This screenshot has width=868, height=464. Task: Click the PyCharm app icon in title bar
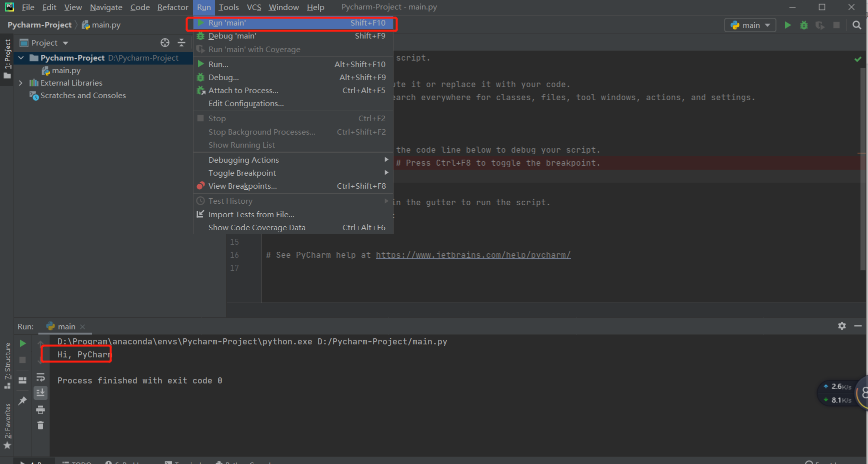pos(9,7)
